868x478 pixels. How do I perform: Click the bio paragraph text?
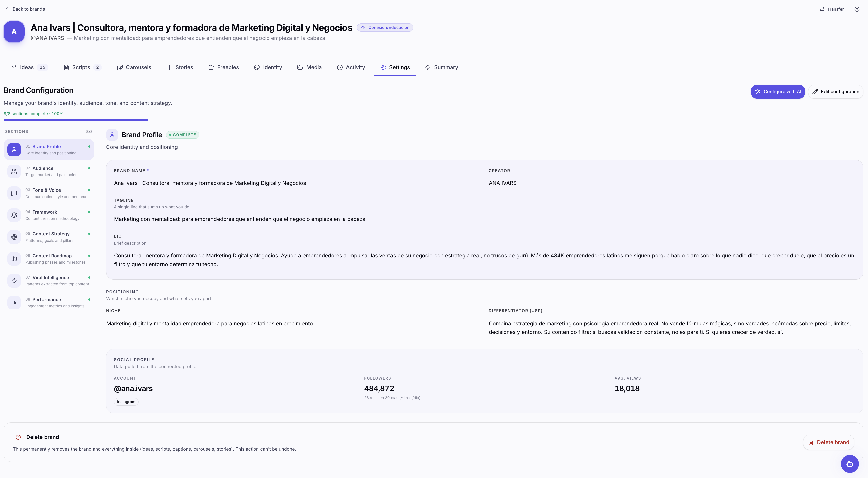(484, 260)
